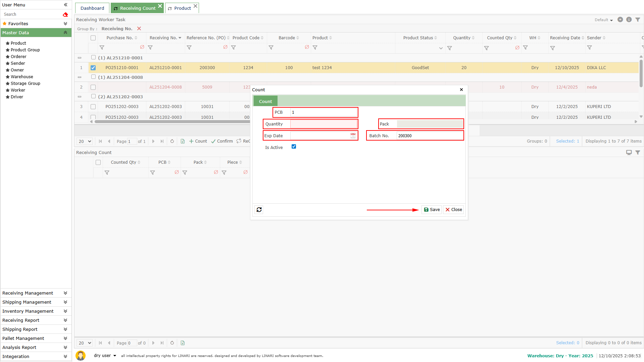Click the reload icon in upper grid pager
Viewport: 644px width, 362px height.
(x=172, y=141)
